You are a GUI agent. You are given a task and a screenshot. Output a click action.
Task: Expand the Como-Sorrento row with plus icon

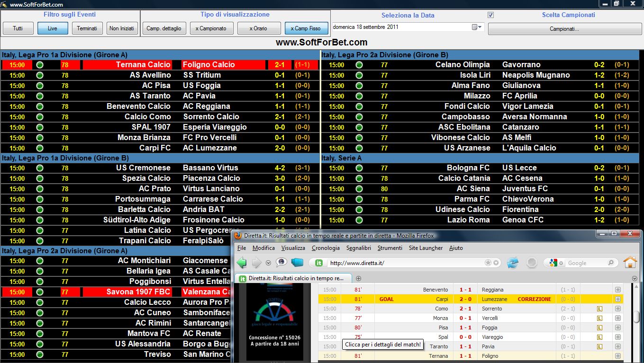click(x=618, y=309)
